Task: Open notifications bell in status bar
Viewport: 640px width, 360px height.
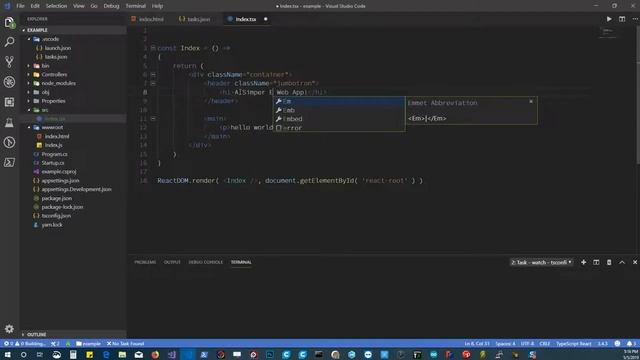Action: (x=631, y=344)
